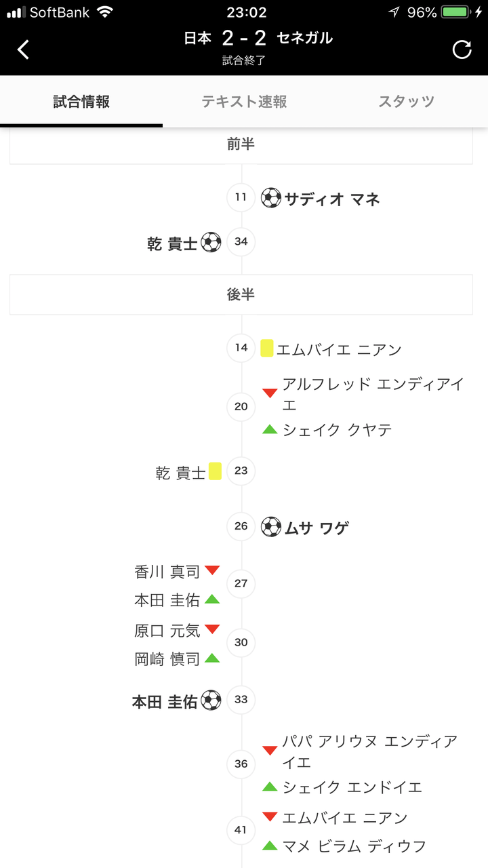Screen dimensions: 488x868
Task: Tap soccer ball icon next to サディオ マネ
Action: pos(270,199)
